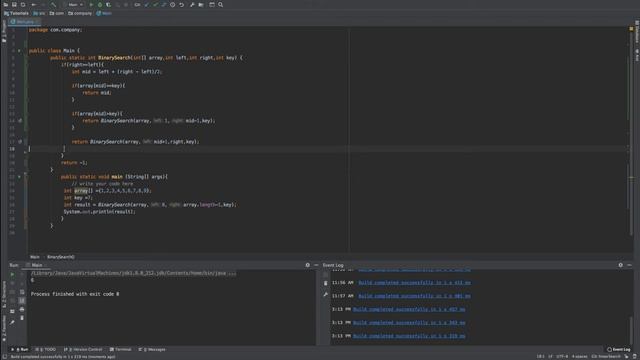Hide the Run tool window

[x=316, y=265]
